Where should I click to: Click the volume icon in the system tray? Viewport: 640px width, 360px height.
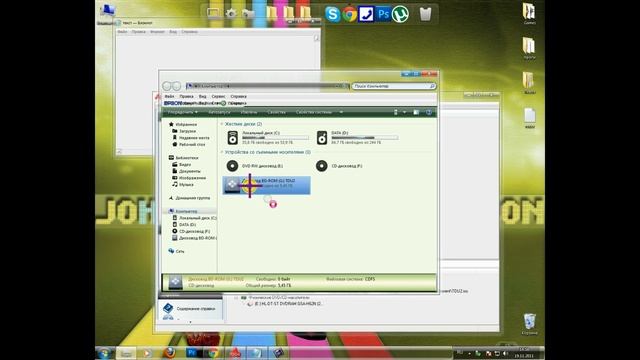point(505,353)
